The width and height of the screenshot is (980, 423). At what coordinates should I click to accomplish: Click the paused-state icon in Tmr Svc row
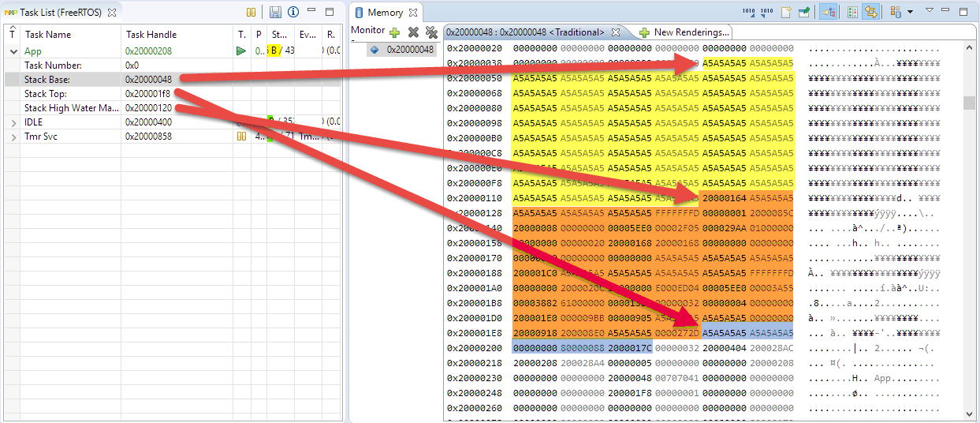coord(242,137)
